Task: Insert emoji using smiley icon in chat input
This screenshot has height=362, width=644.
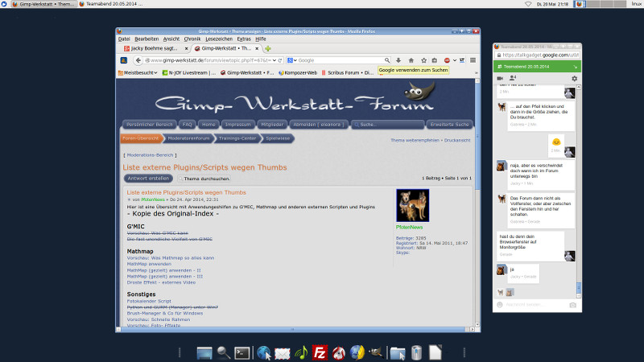Action: (x=500, y=305)
